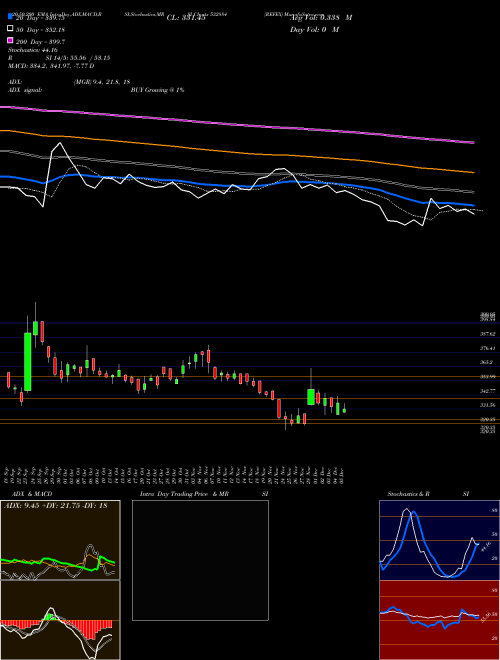Click the 'ADX & MACD' panel title
This screenshot has height=660, width=500.
point(32,494)
